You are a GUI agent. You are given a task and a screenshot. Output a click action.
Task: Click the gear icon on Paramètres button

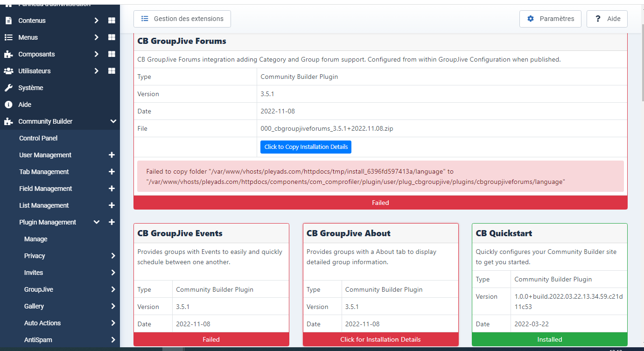pos(531,19)
